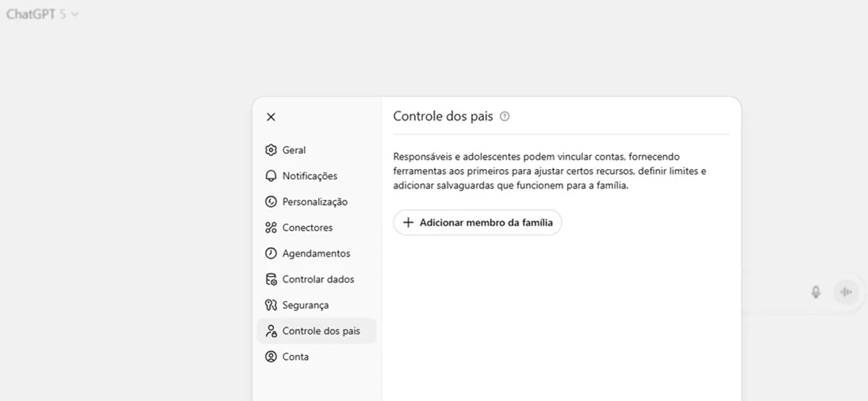Open the Segurança settings section
Screen dimensions: 868x401
pos(305,306)
